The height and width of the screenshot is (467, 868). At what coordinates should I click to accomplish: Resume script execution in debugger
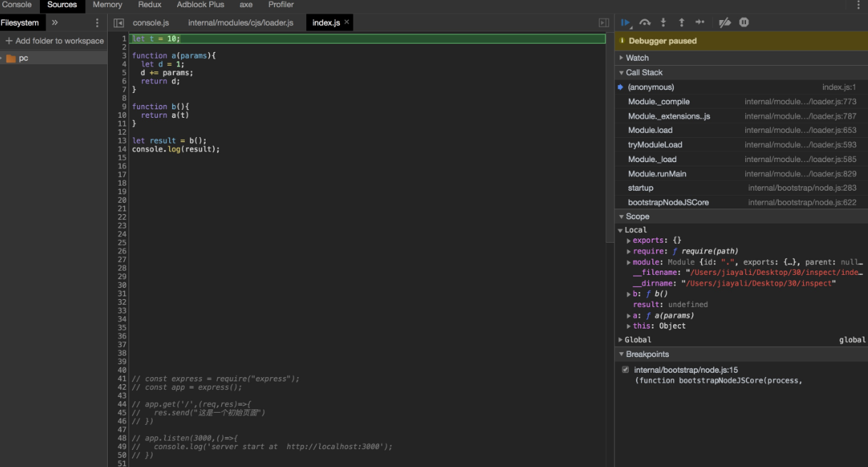click(x=626, y=23)
